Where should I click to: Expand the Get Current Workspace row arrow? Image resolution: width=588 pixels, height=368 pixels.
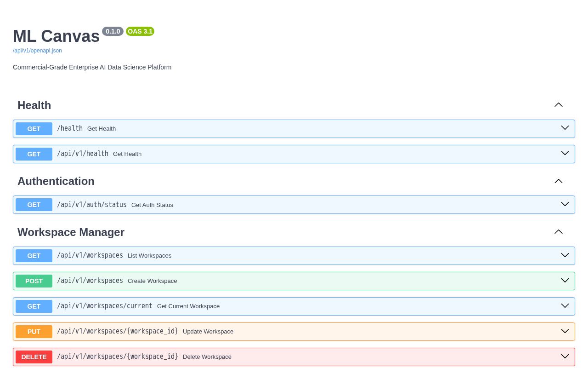[565, 305]
